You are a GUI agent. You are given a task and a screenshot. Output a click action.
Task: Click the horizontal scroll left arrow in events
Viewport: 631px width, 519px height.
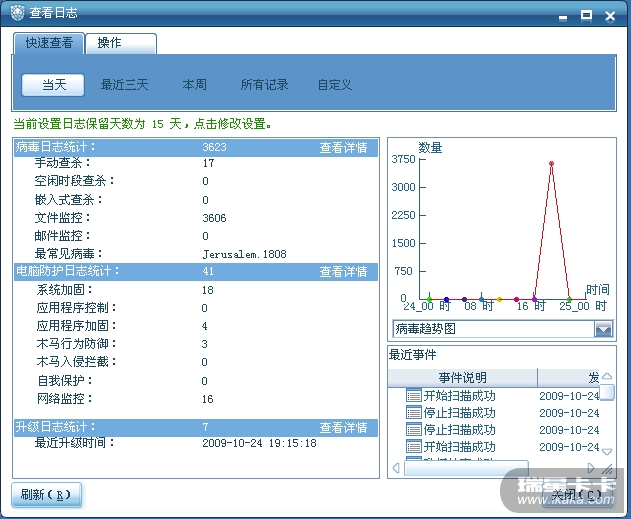coord(396,468)
